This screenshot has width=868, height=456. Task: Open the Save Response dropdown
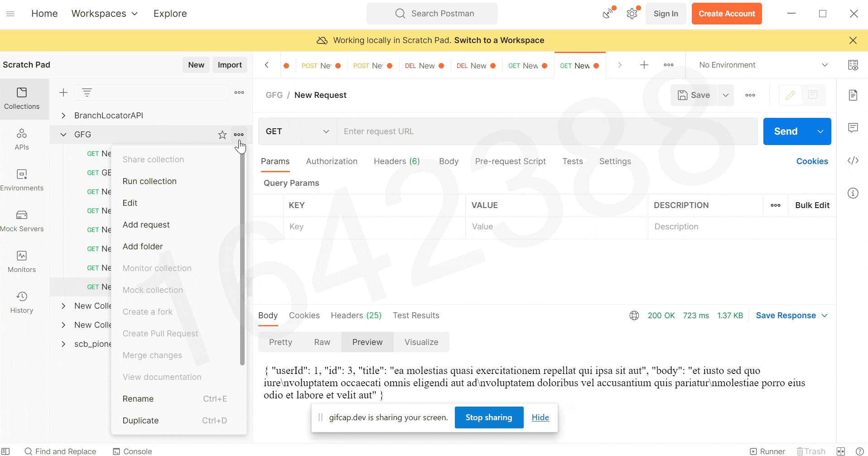(x=791, y=315)
